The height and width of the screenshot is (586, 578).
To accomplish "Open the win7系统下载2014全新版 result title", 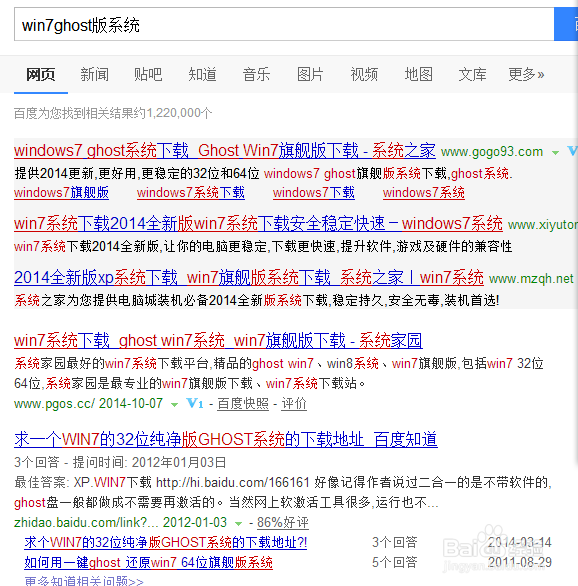I will click(x=258, y=223).
